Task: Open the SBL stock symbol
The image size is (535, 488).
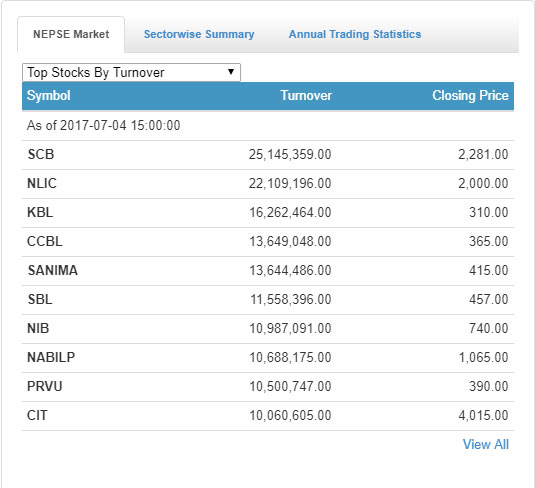Action: pos(40,299)
